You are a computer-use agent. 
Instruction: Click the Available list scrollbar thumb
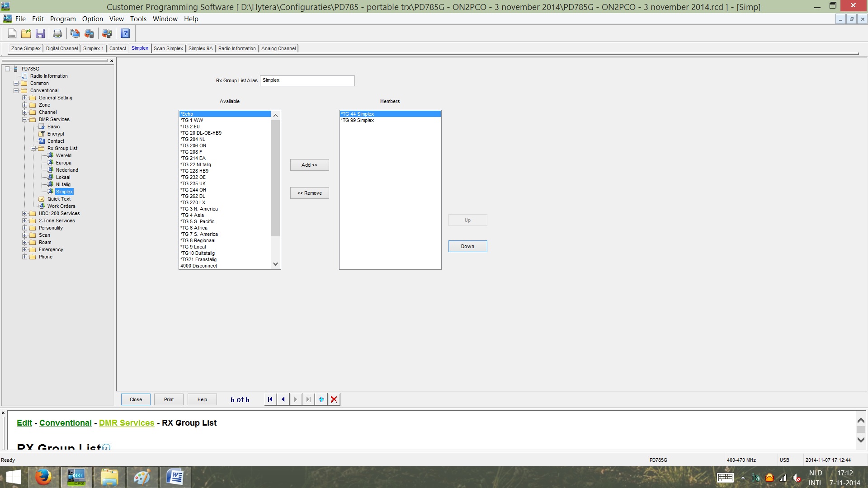(275, 178)
